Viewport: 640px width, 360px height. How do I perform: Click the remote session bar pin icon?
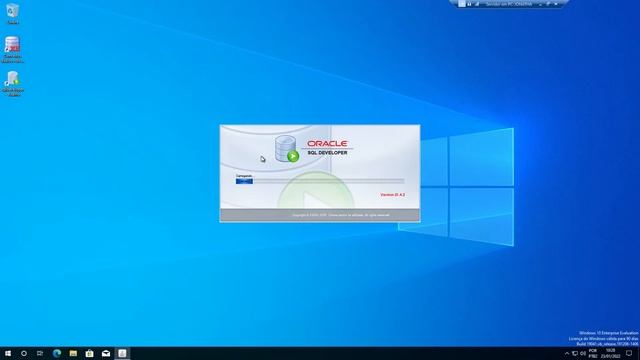tap(469, 4)
